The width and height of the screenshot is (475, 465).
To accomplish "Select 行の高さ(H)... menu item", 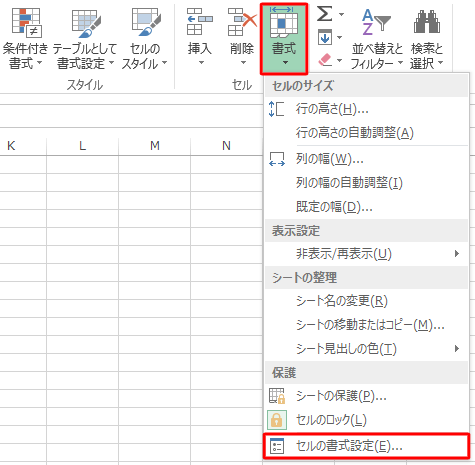I will 367,109.
